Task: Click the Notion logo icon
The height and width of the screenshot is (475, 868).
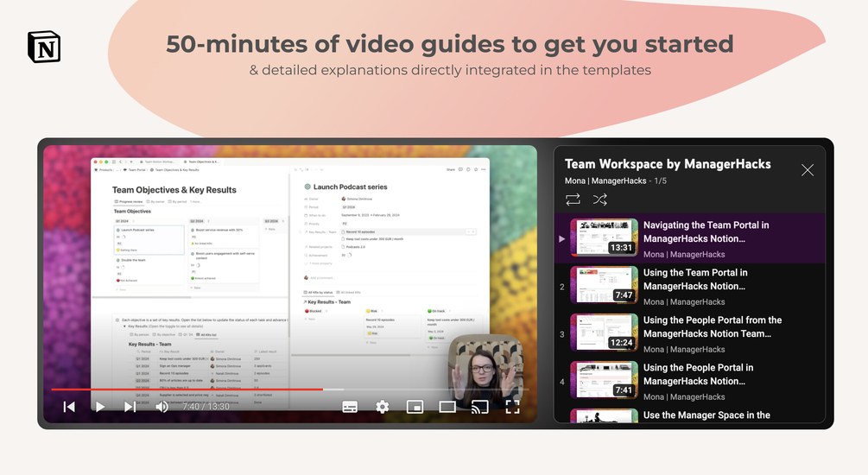Action: click(x=44, y=47)
